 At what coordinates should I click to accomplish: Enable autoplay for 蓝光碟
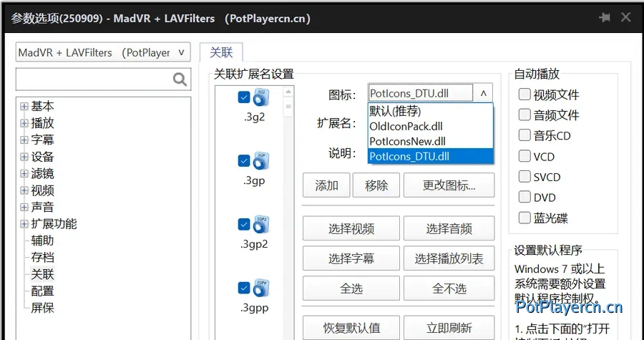pos(525,218)
